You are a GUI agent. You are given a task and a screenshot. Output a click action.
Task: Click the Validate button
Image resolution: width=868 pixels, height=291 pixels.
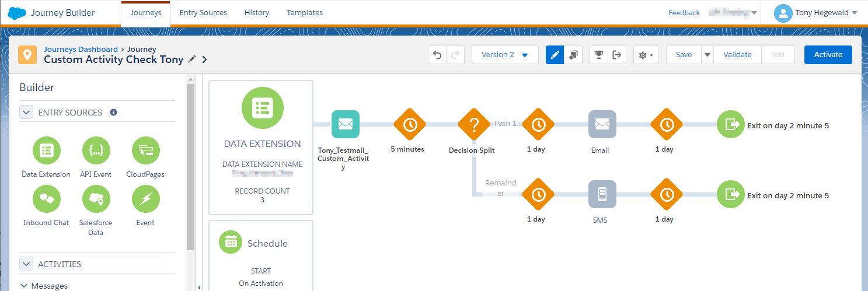737,55
